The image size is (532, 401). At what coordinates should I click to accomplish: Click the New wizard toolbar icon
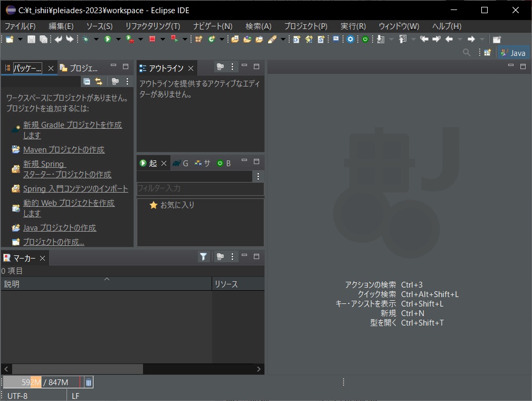[x=9, y=40]
